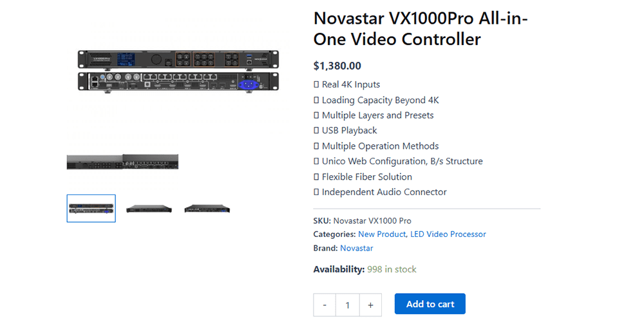The height and width of the screenshot is (322, 644).
Task: Select the first highlighted product thumbnail
Action: (x=91, y=208)
